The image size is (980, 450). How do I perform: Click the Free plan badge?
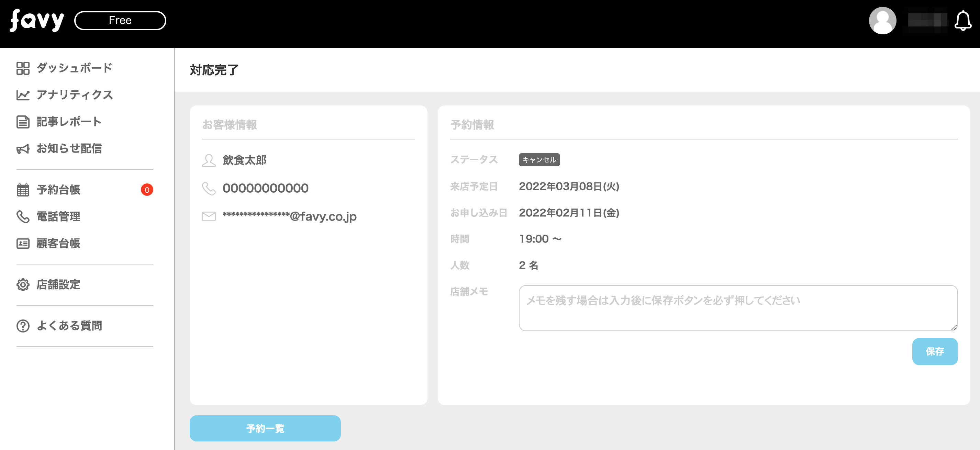tap(120, 21)
